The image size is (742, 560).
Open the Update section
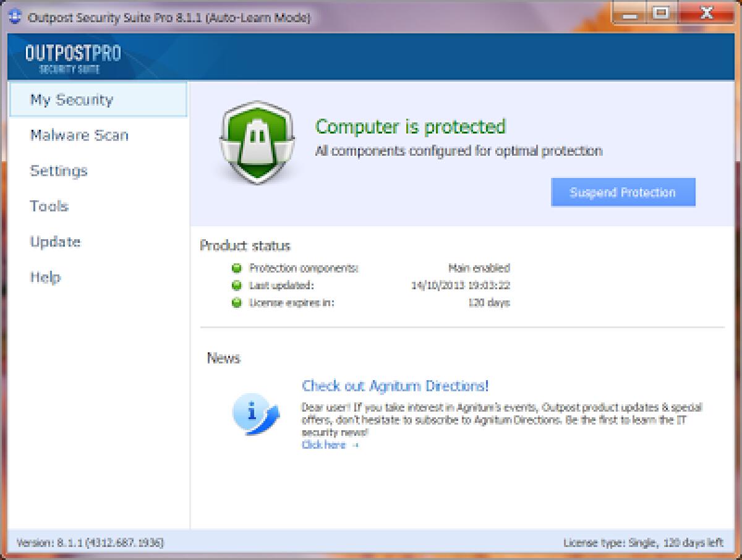pyautogui.click(x=55, y=242)
